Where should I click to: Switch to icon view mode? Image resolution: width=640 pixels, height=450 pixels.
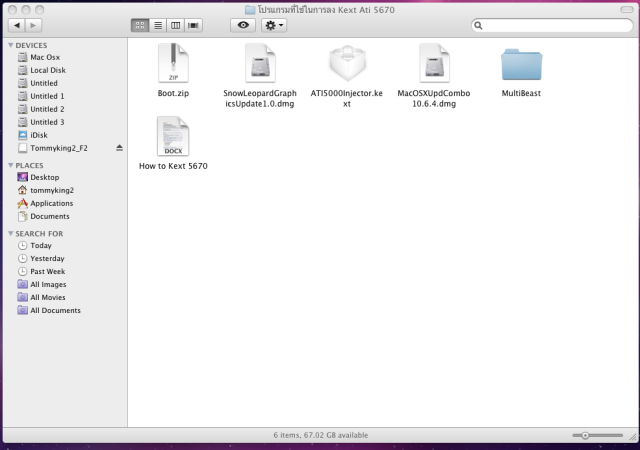(x=139, y=24)
